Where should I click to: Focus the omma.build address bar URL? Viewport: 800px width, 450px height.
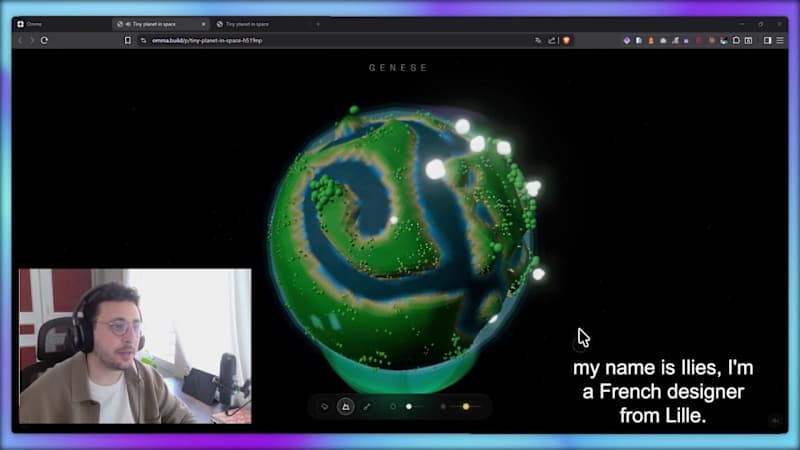coord(207,40)
